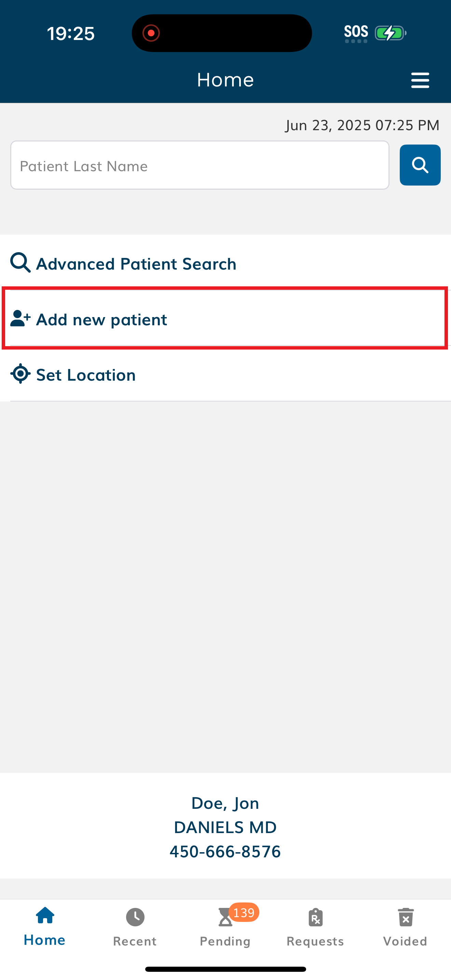Tap the Voided trash icon
This screenshot has width=451, height=980.
point(406,917)
